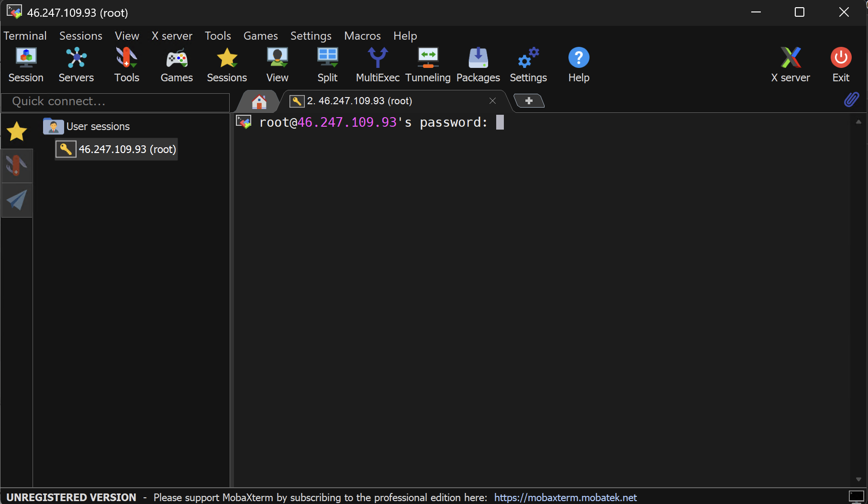Open the Session toolbar icon
868x504 pixels.
tap(26, 65)
